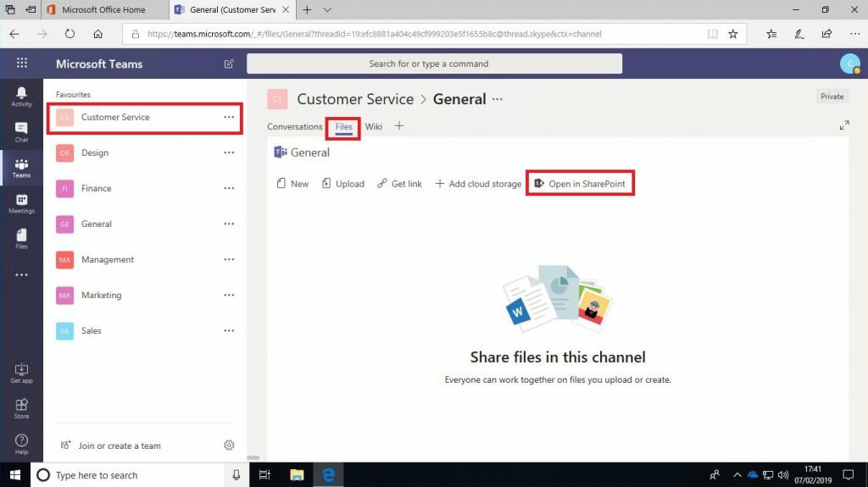Click the browser address bar URL
The height and width of the screenshot is (487, 868).
tap(374, 34)
